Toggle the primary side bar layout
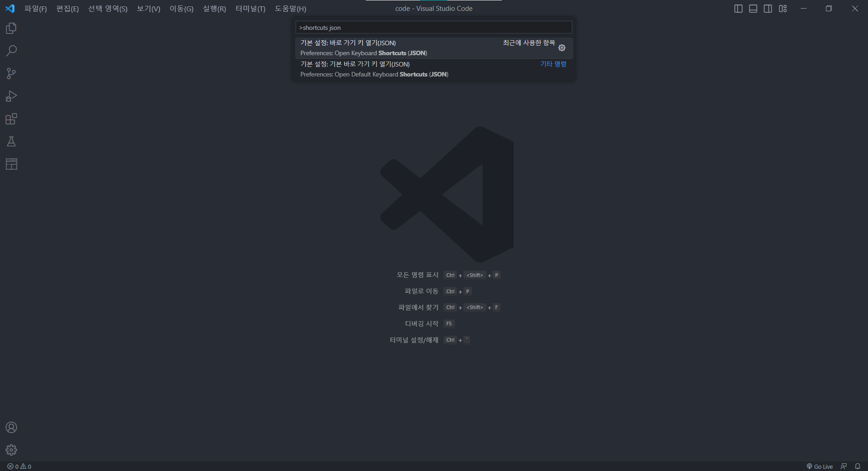 coord(738,9)
